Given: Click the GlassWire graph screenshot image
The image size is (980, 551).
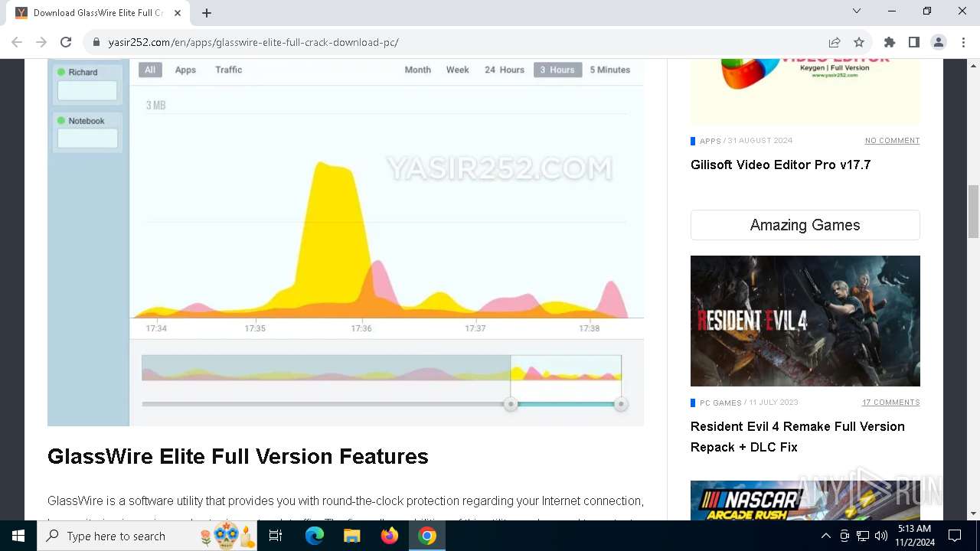Looking at the screenshot, I should pos(345,243).
